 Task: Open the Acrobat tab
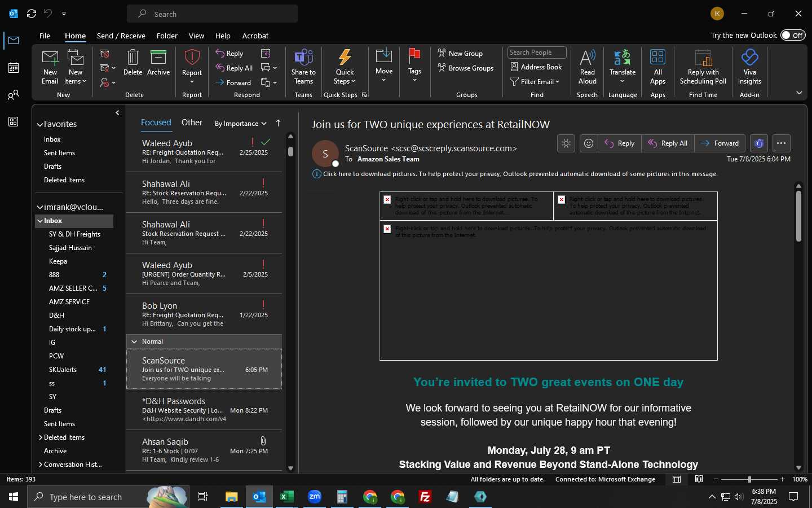(255, 36)
